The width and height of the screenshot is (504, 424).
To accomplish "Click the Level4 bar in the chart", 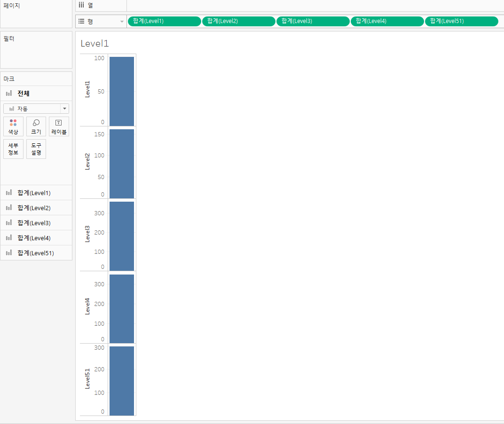I will (121, 309).
